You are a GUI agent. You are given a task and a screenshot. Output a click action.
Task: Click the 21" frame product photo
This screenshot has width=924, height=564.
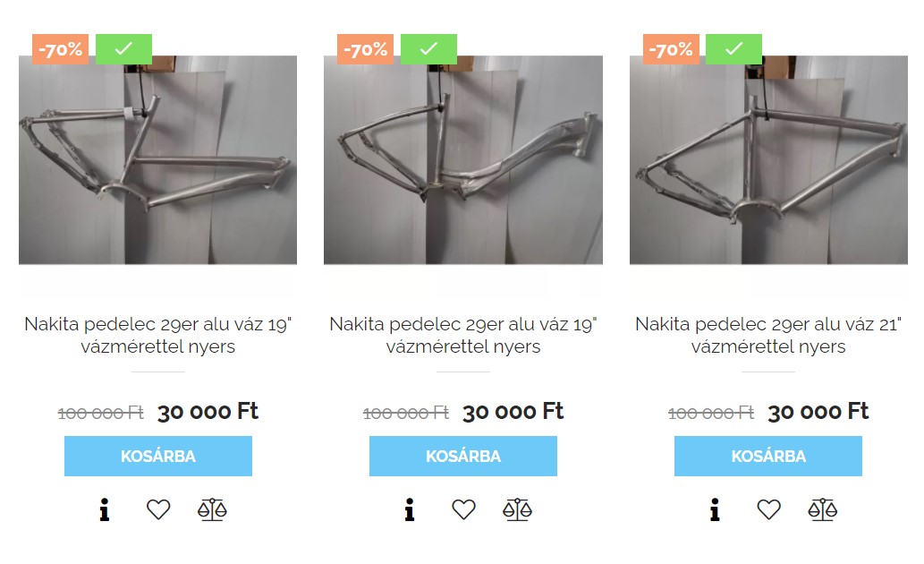click(x=768, y=160)
